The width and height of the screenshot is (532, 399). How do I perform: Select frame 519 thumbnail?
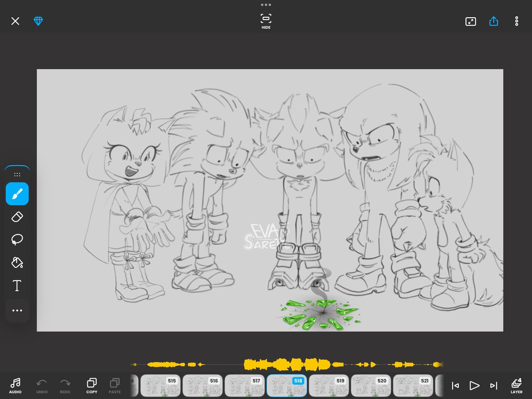pos(329,386)
